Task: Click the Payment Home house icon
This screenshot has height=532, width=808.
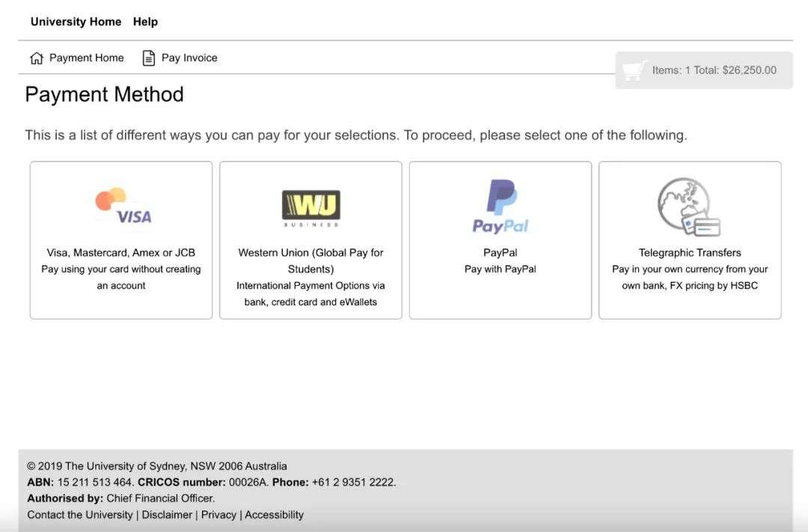Action: (x=36, y=58)
